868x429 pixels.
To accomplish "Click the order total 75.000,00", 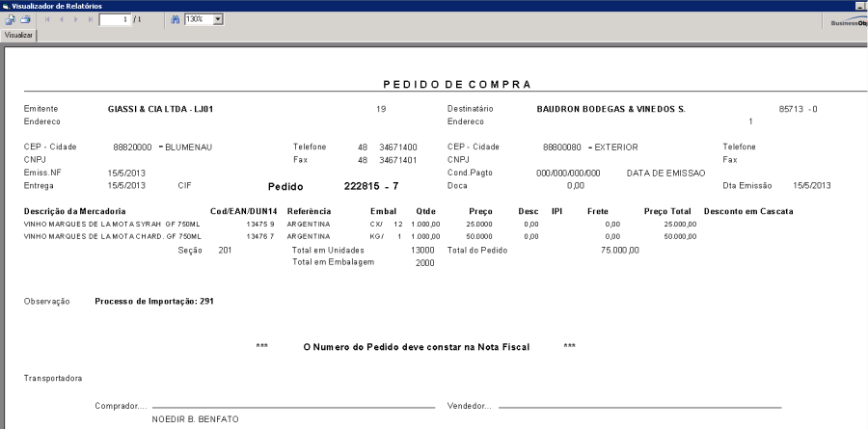I will pos(620,251).
